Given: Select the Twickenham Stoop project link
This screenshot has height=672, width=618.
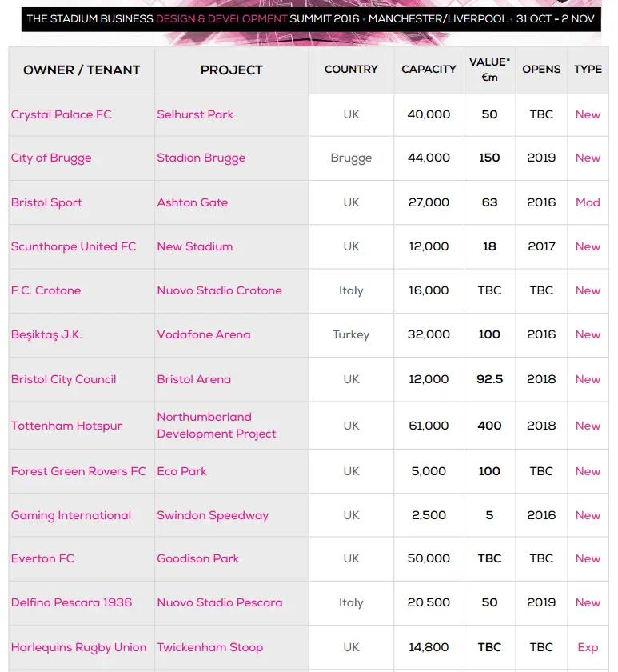Looking at the screenshot, I should (x=209, y=647).
